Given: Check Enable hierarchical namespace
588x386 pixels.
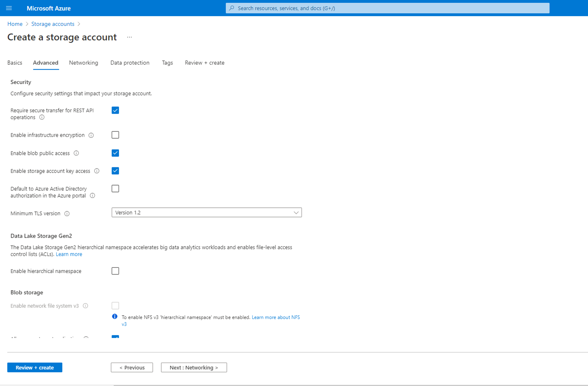Looking at the screenshot, I should pos(115,271).
